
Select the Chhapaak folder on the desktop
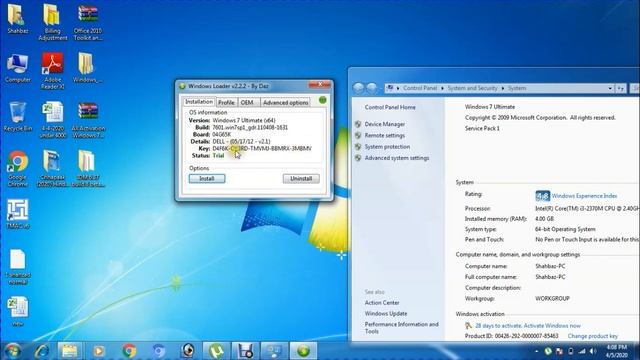pyautogui.click(x=52, y=168)
